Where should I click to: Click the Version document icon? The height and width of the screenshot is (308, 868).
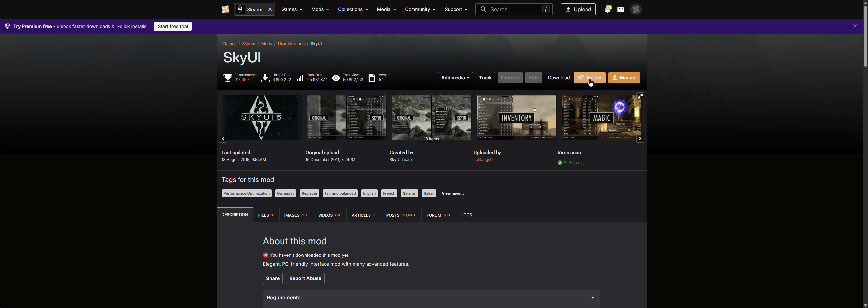(372, 78)
